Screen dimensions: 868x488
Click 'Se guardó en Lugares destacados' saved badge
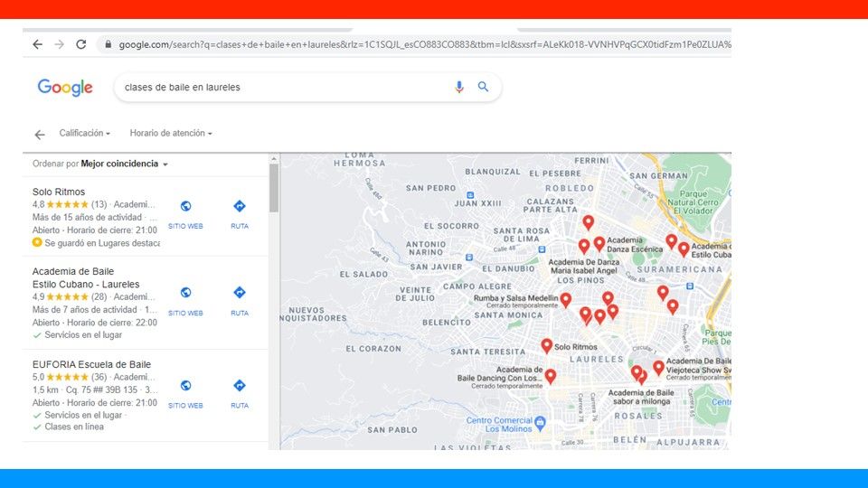point(97,243)
